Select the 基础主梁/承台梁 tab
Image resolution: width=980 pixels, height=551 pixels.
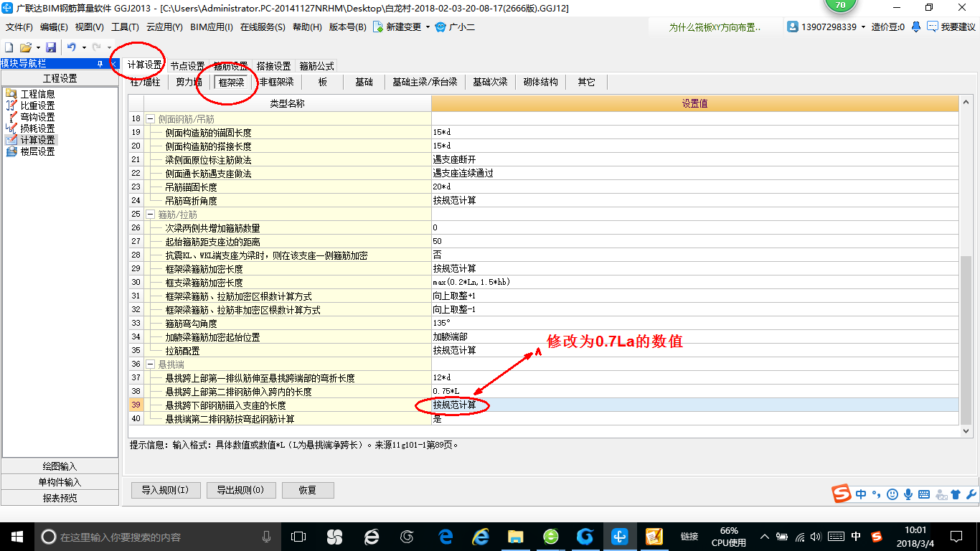pyautogui.click(x=425, y=83)
